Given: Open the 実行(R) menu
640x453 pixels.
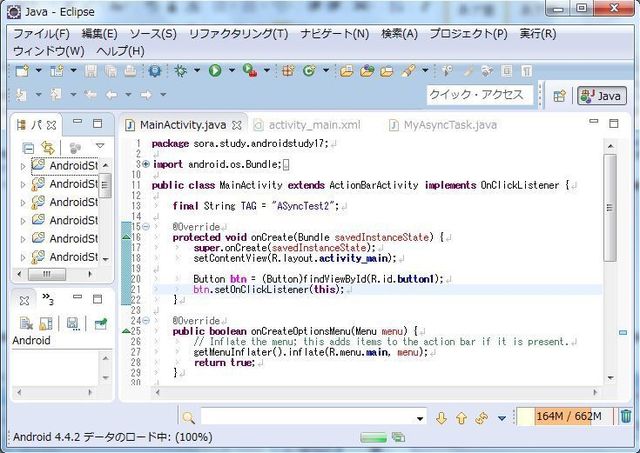Looking at the screenshot, I should click(538, 34).
